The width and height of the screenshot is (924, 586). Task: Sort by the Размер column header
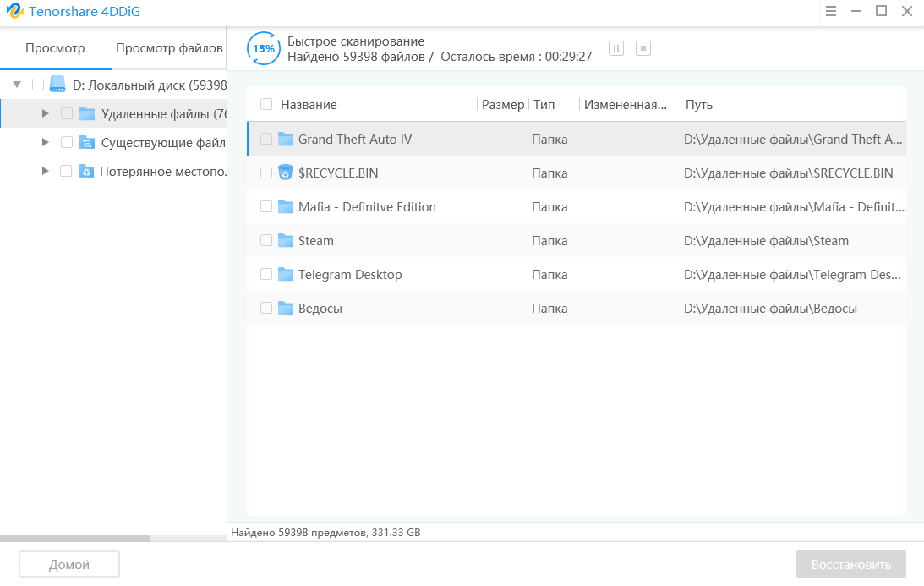click(x=503, y=104)
